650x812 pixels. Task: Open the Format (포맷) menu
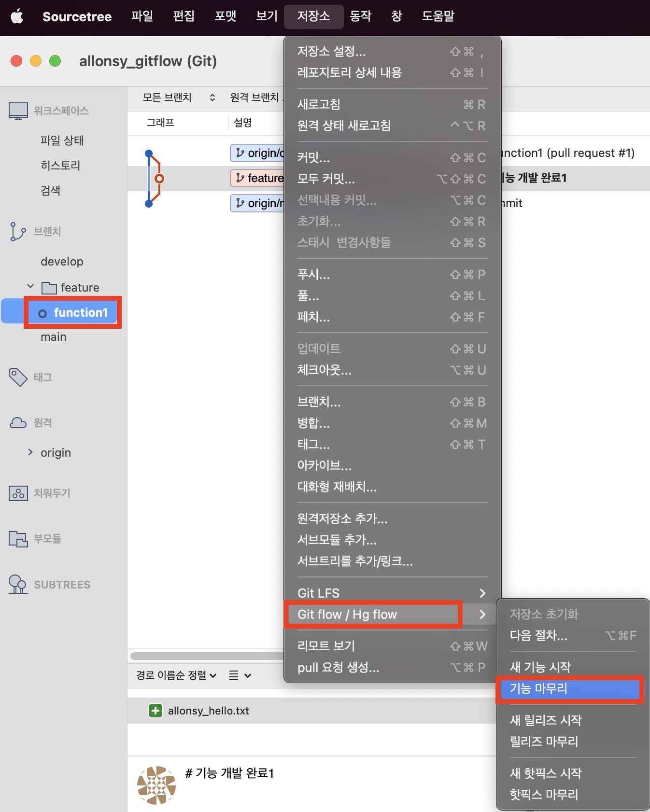225,16
